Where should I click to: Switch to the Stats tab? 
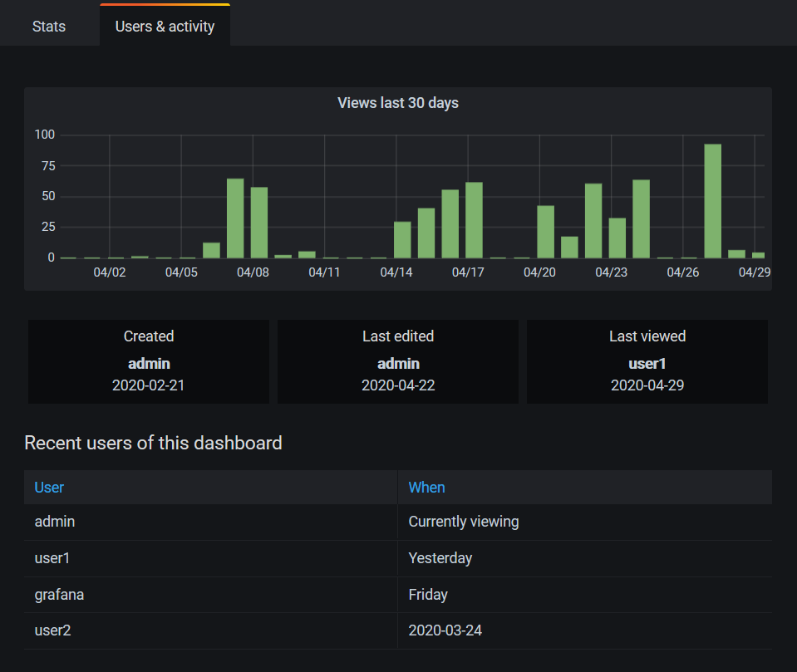(48, 26)
